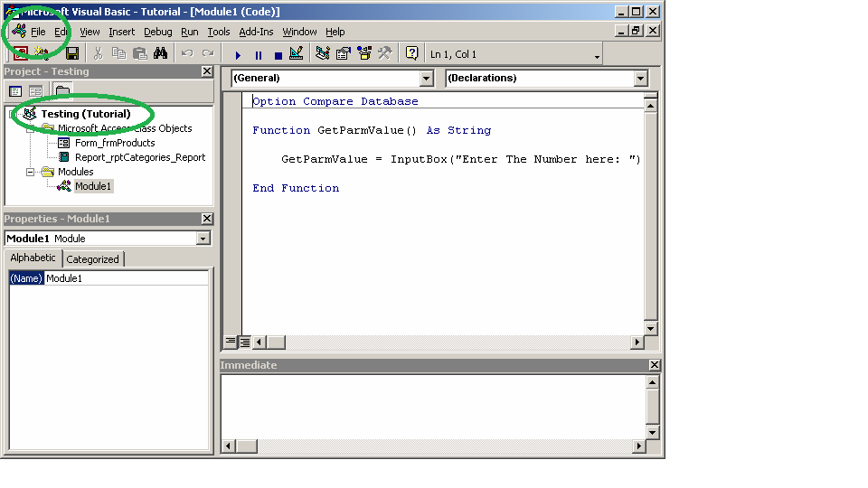Open the Toolbox hammer-wrench icon

coord(385,53)
